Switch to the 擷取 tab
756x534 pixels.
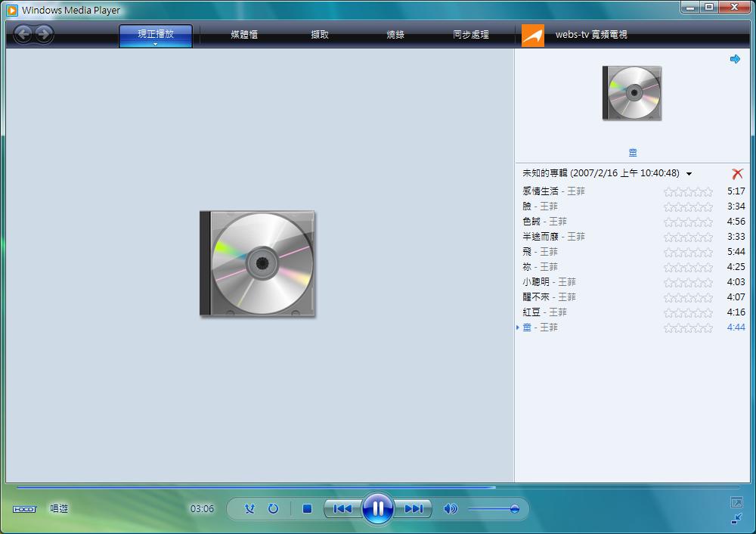pyautogui.click(x=320, y=34)
